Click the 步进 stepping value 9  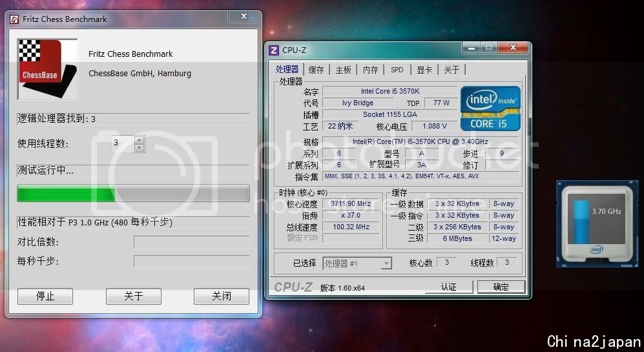coord(501,153)
